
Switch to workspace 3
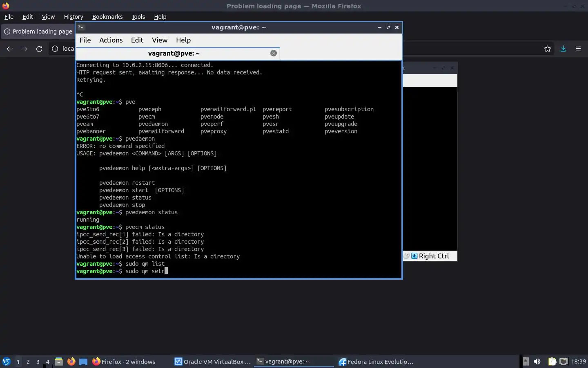tap(38, 361)
